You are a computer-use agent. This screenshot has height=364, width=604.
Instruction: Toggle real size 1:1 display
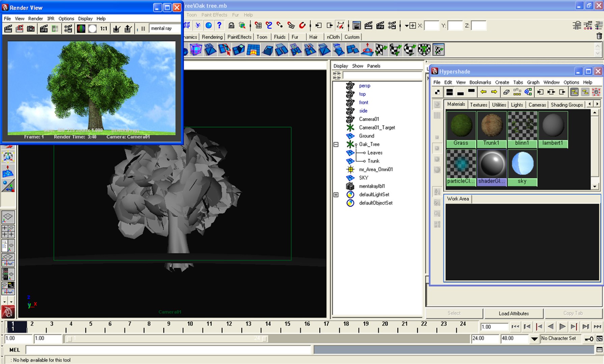104,29
